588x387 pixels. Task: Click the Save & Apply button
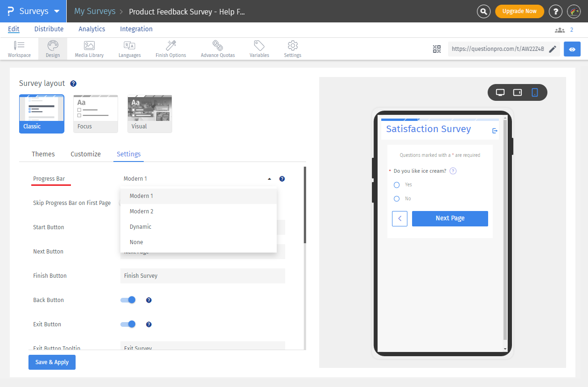click(x=51, y=362)
